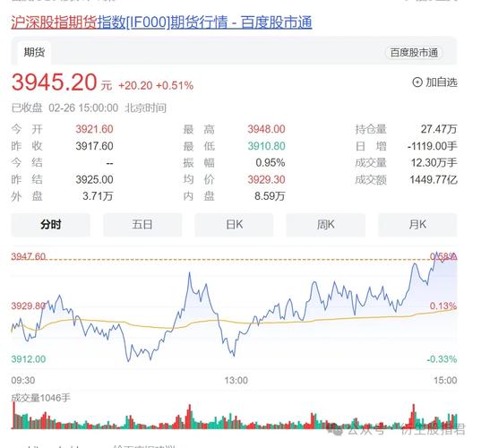Viewport: 481px width, 448px height.
Task: Click the plus icon beside 加自选
Action: click(x=417, y=82)
